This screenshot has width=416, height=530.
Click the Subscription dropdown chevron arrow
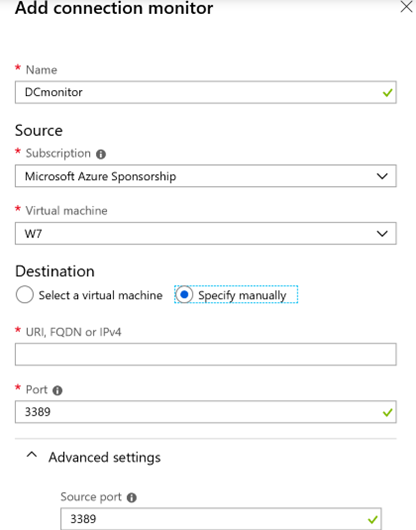pyautogui.click(x=382, y=176)
